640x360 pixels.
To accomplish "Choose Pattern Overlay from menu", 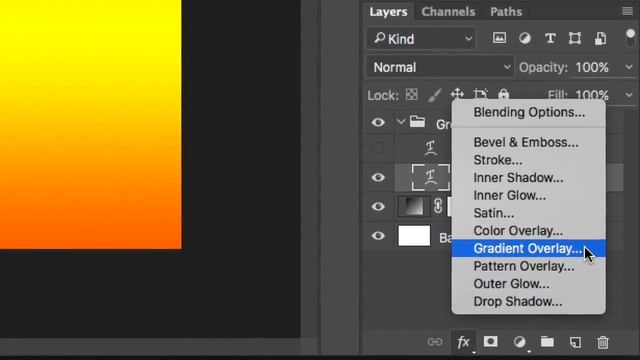I will click(x=529, y=266).
